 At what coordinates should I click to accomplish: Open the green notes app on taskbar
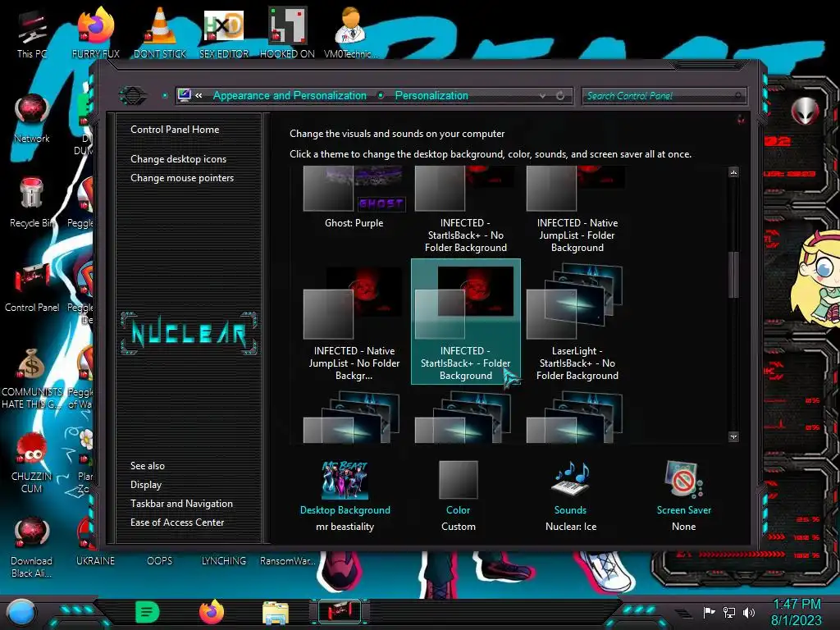tap(148, 612)
